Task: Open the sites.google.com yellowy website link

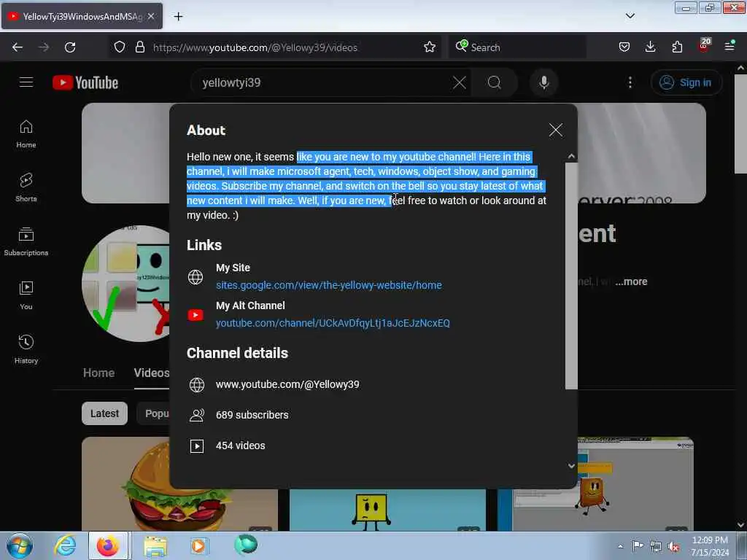Action: (x=329, y=285)
